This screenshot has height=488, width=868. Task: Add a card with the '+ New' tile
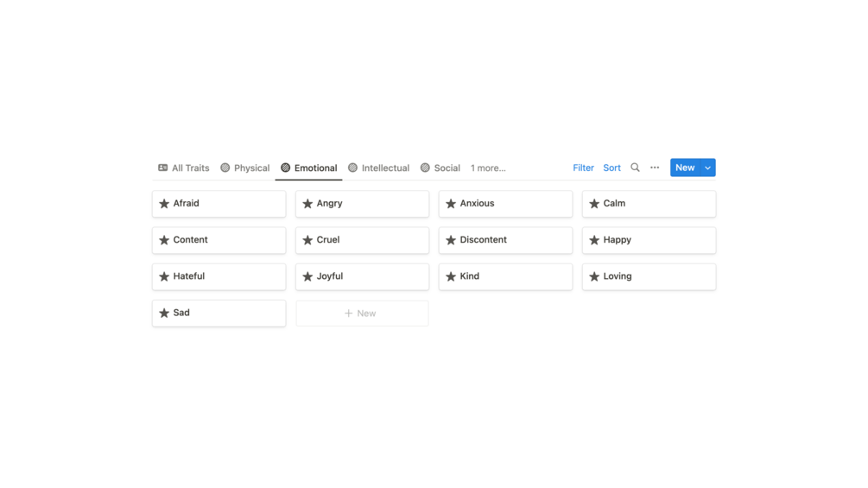(x=362, y=314)
